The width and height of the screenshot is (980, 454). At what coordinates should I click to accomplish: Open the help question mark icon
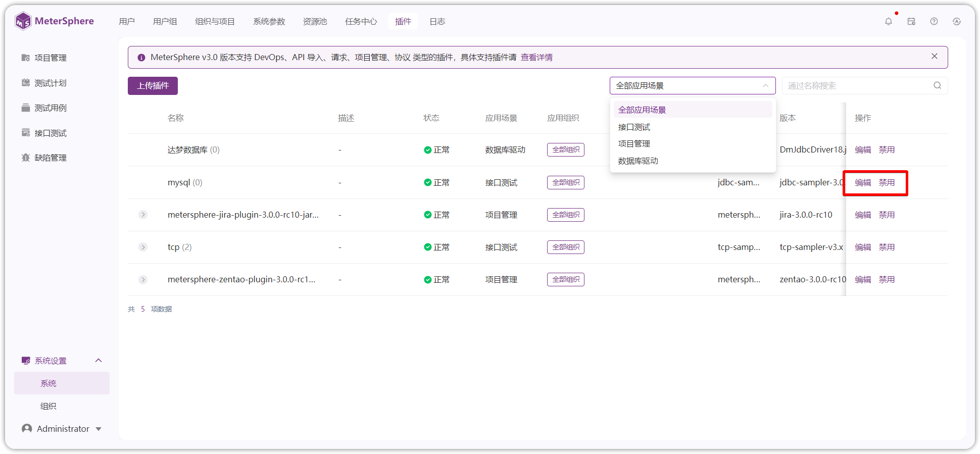point(934,21)
